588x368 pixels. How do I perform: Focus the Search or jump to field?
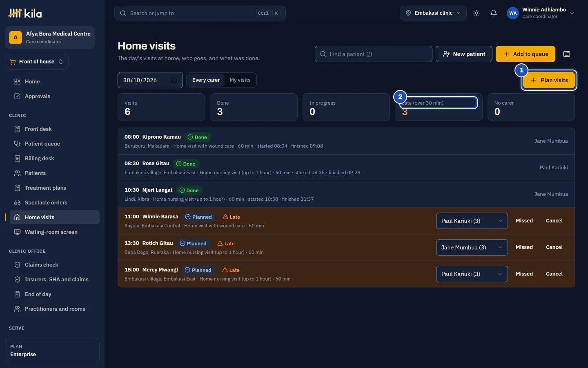click(x=200, y=13)
